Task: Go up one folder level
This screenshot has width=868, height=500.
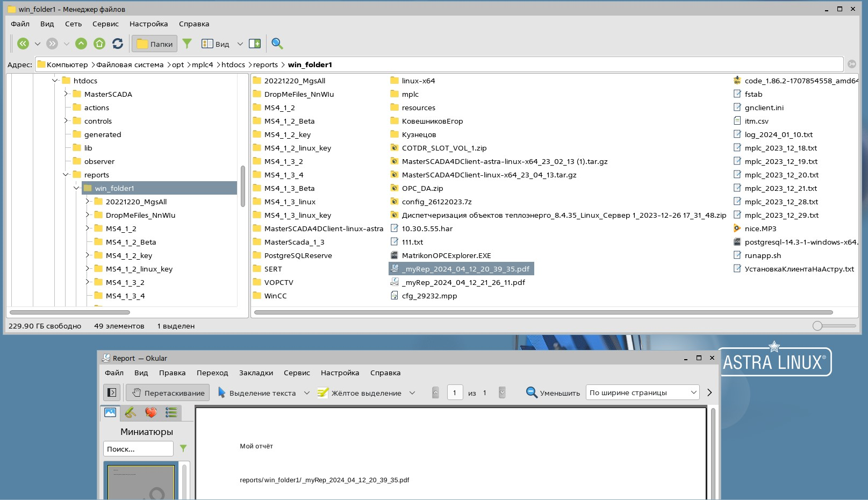Action: [x=81, y=44]
